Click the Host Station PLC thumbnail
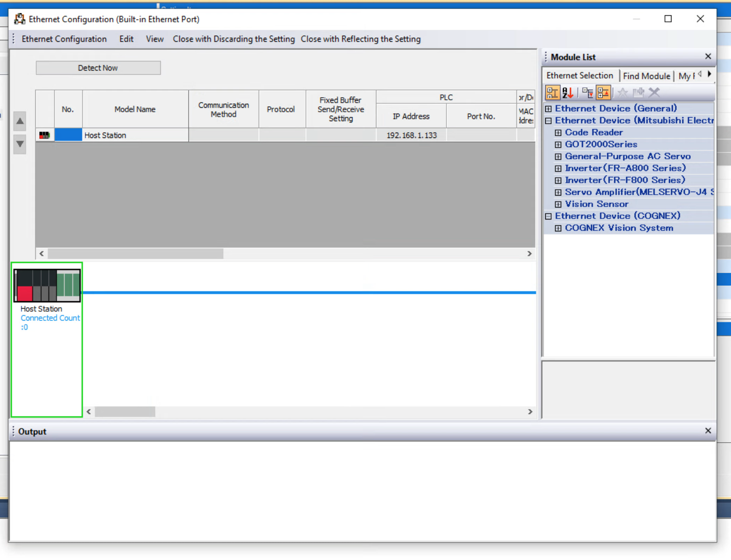This screenshot has height=560, width=731. (x=47, y=285)
